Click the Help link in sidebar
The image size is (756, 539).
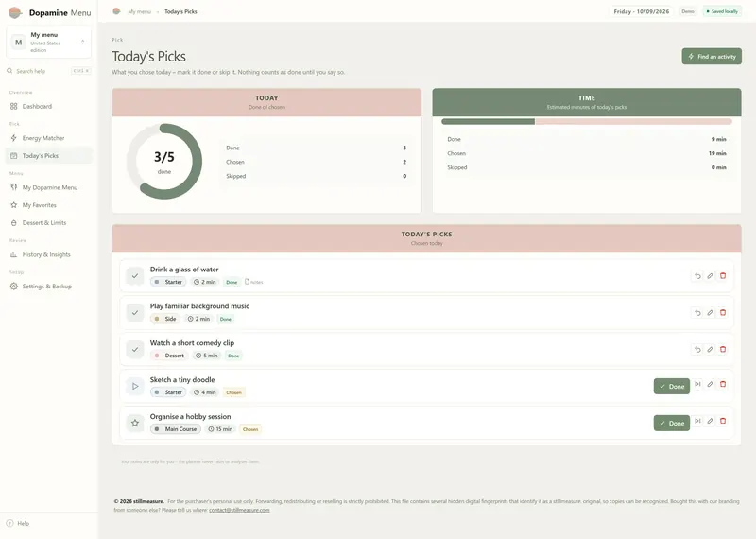pyautogui.click(x=23, y=523)
